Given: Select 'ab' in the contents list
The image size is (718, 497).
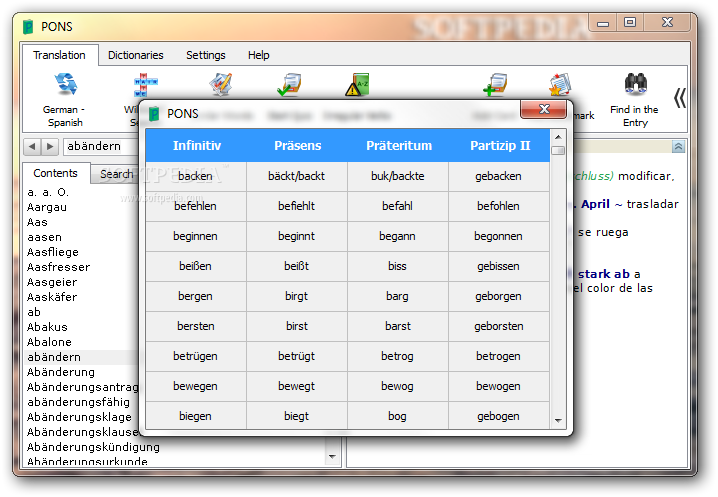Looking at the screenshot, I should pos(34,312).
